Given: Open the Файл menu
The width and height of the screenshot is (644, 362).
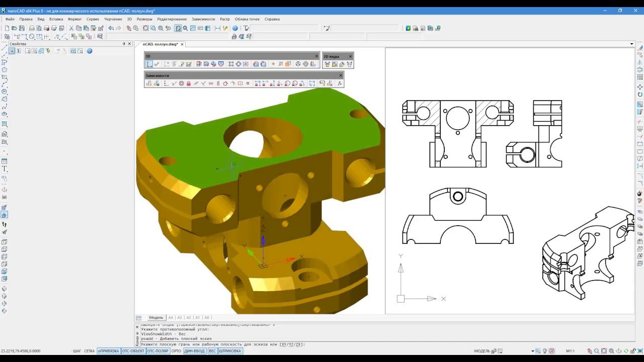Looking at the screenshot, I should pos(10,19).
